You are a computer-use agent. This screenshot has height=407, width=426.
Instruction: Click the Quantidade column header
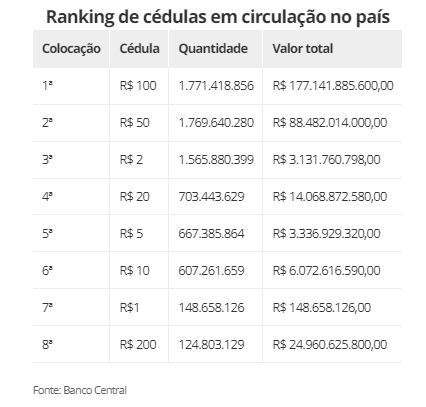pos(213,49)
